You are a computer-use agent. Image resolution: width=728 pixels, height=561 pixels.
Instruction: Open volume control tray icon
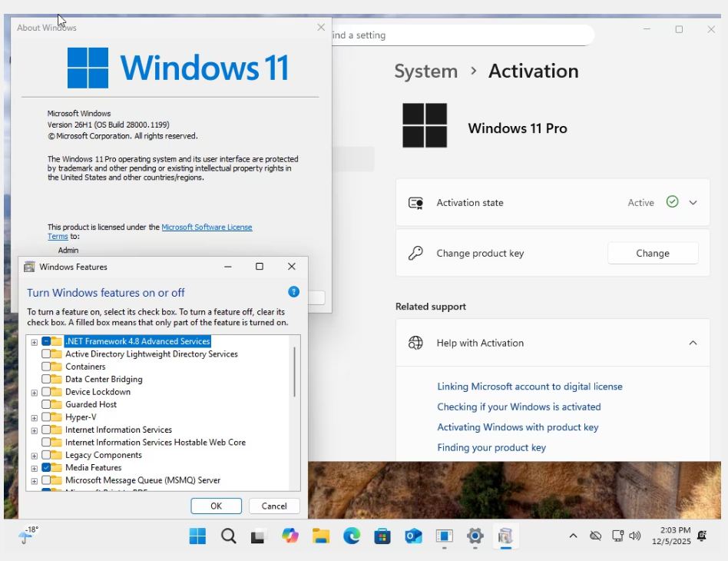click(x=634, y=536)
